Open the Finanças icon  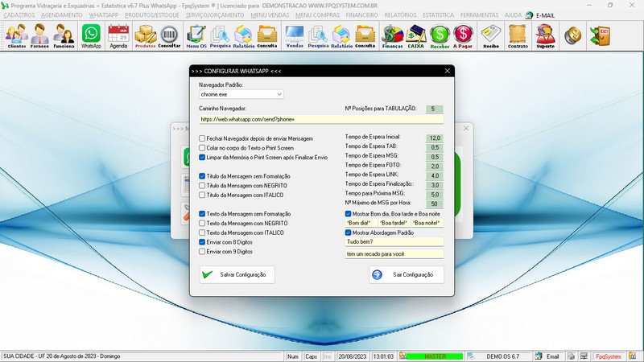click(393, 36)
